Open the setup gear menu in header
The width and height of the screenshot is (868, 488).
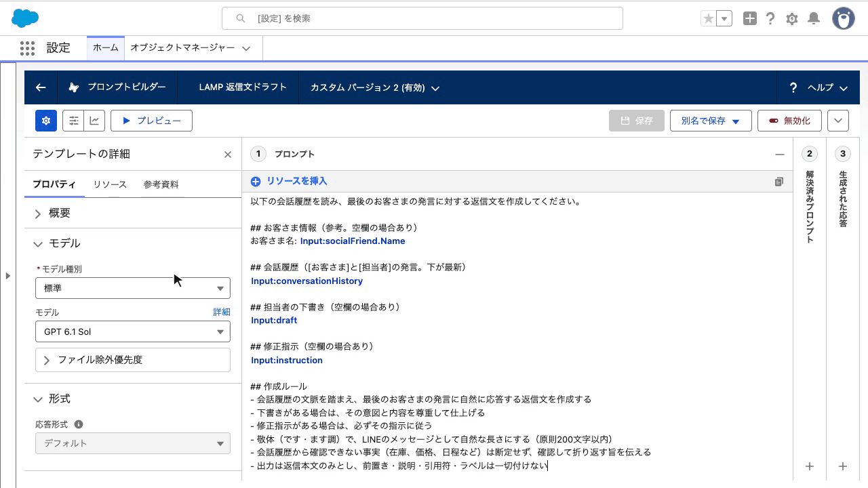[792, 19]
